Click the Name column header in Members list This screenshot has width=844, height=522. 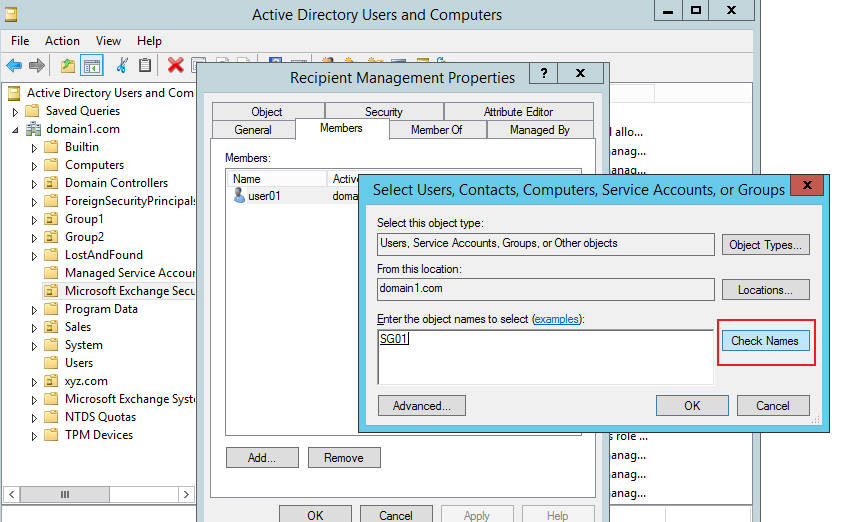pos(276,179)
